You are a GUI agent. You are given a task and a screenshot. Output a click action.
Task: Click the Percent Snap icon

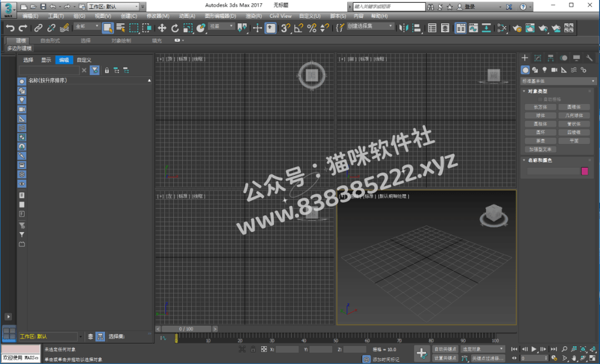coord(312,28)
